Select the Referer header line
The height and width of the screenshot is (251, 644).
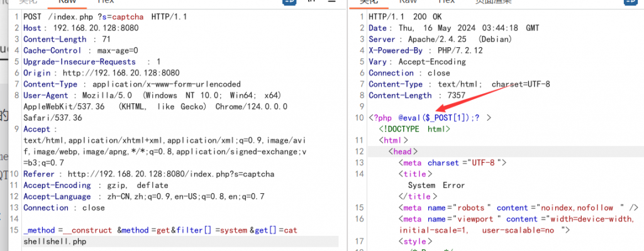pos(148,174)
